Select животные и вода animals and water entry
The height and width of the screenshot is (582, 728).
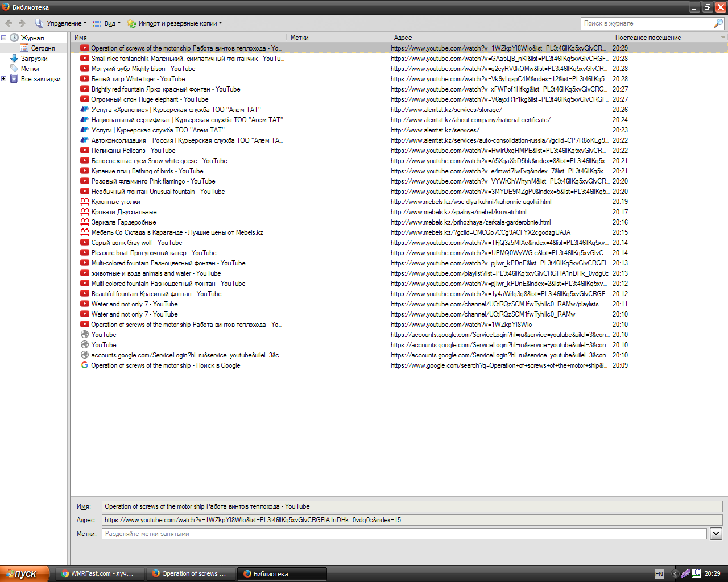point(399,273)
